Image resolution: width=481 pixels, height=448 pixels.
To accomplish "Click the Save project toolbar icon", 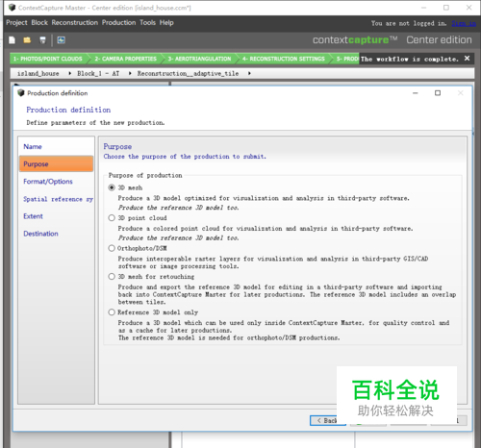I will click(42, 40).
